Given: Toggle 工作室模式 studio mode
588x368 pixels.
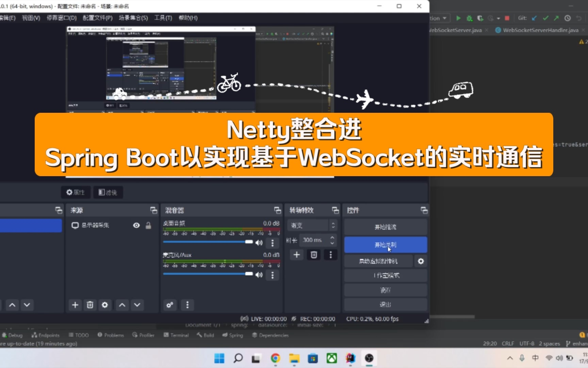Looking at the screenshot, I should [x=386, y=275].
